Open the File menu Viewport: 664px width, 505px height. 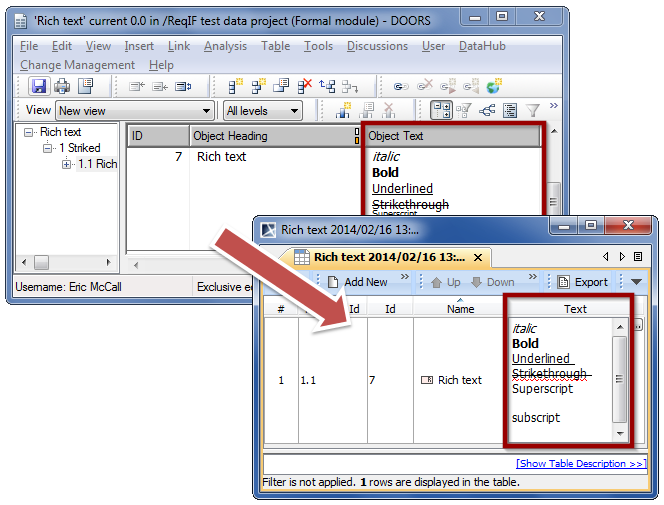tap(29, 46)
